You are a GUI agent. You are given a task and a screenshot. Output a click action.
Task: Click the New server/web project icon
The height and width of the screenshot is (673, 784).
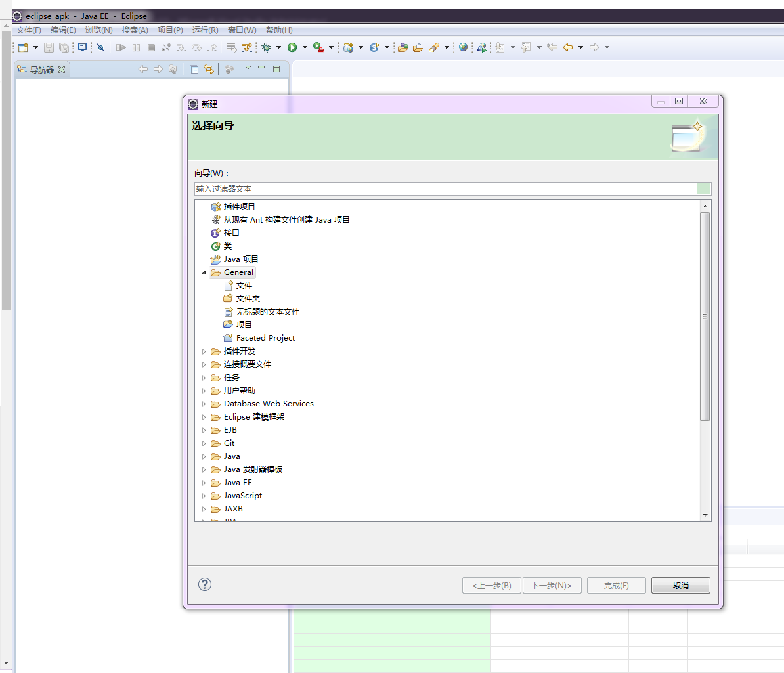point(349,47)
